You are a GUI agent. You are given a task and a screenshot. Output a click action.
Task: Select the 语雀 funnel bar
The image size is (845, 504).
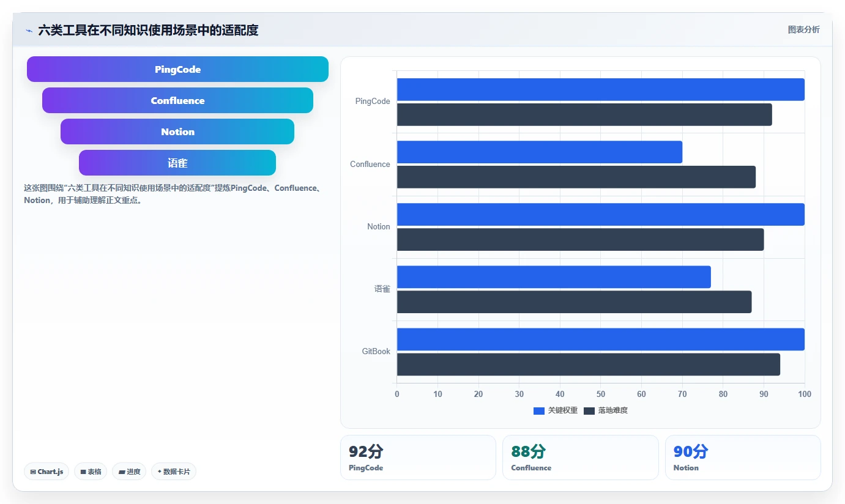[177, 163]
